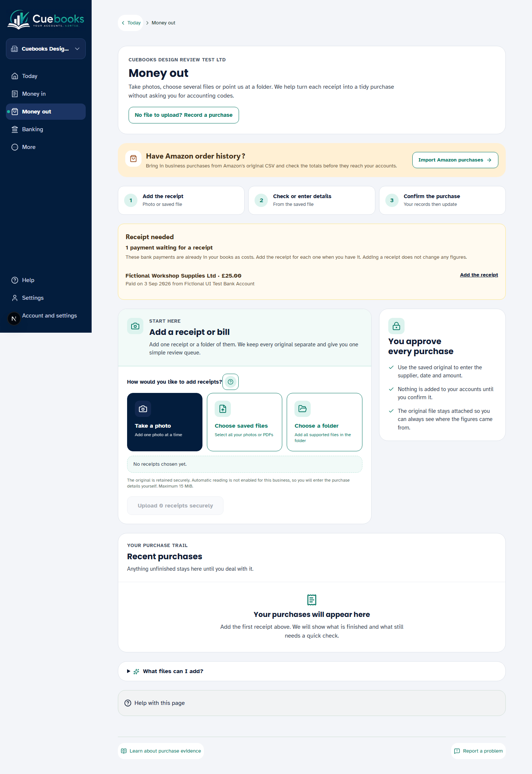Select Money out in the sidebar

click(46, 112)
